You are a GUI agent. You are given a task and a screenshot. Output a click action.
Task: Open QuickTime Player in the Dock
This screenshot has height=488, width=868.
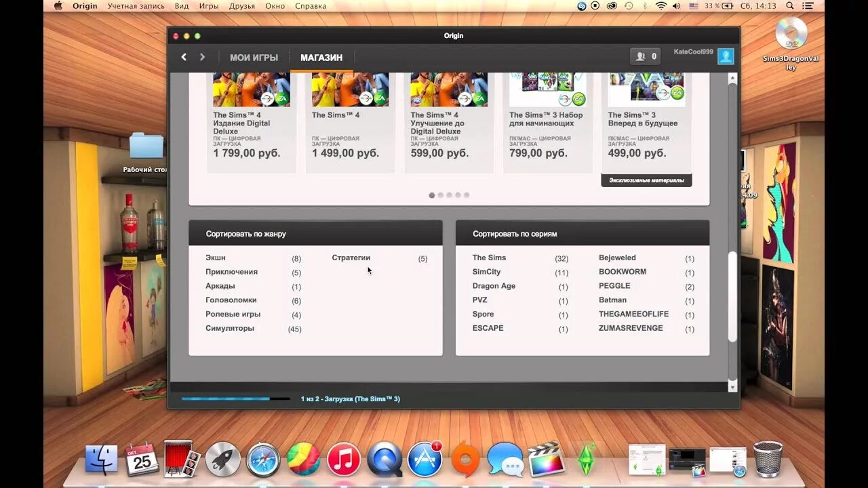pos(384,460)
